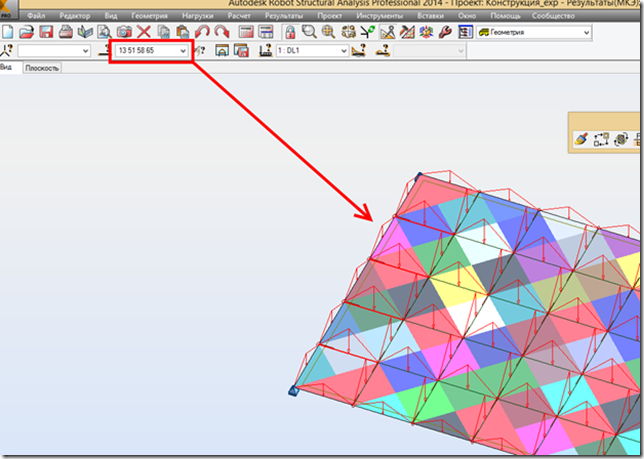Screen dimensions: 644x459
Task: Open the Редактор menu
Action: (x=75, y=16)
